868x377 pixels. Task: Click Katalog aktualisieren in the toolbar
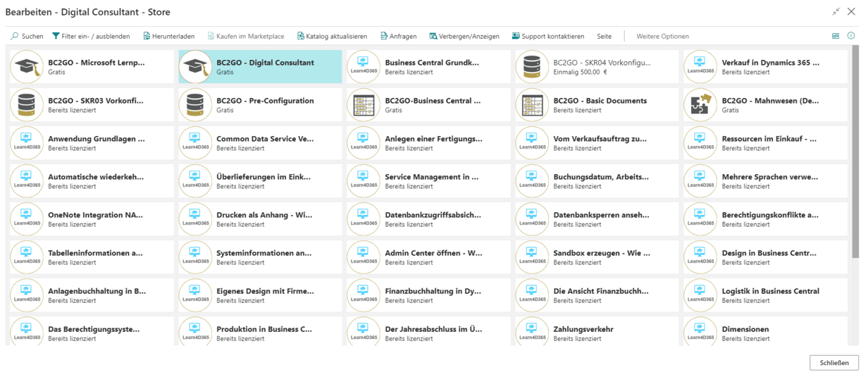(332, 36)
